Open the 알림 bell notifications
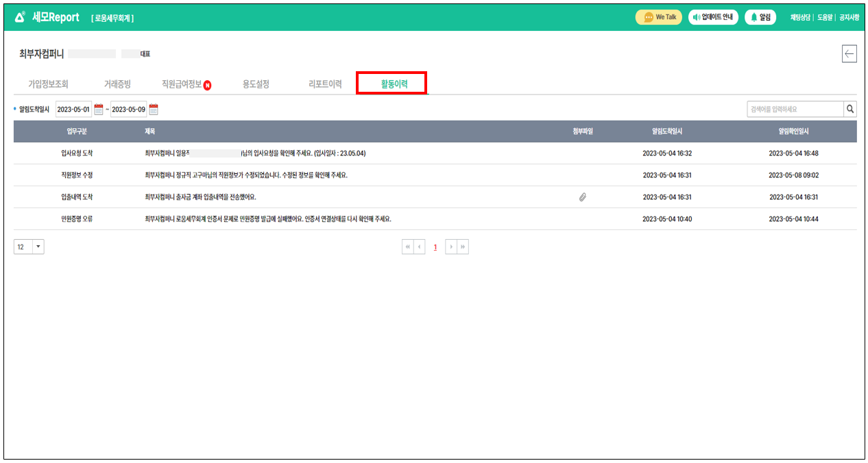868x463 pixels. tap(760, 17)
